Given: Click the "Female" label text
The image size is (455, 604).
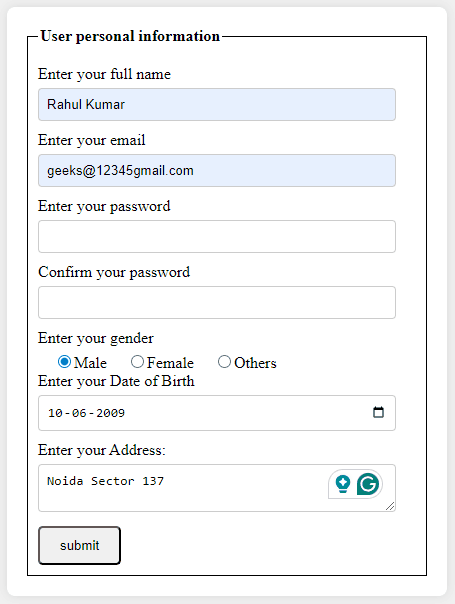Looking at the screenshot, I should coord(170,363).
